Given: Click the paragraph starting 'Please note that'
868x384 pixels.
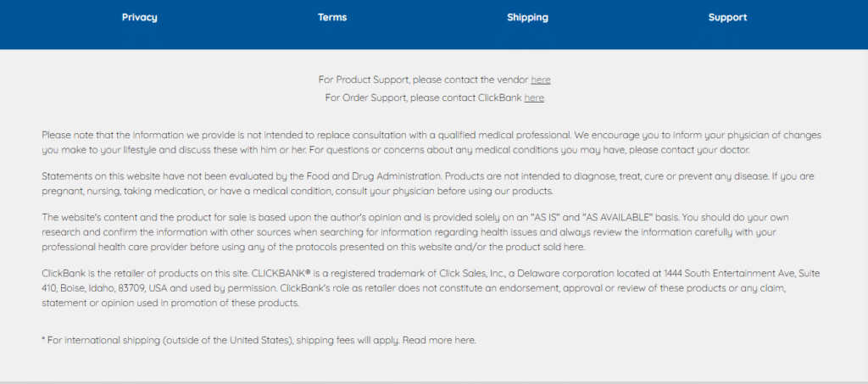Looking at the screenshot, I should click(x=339, y=142).
